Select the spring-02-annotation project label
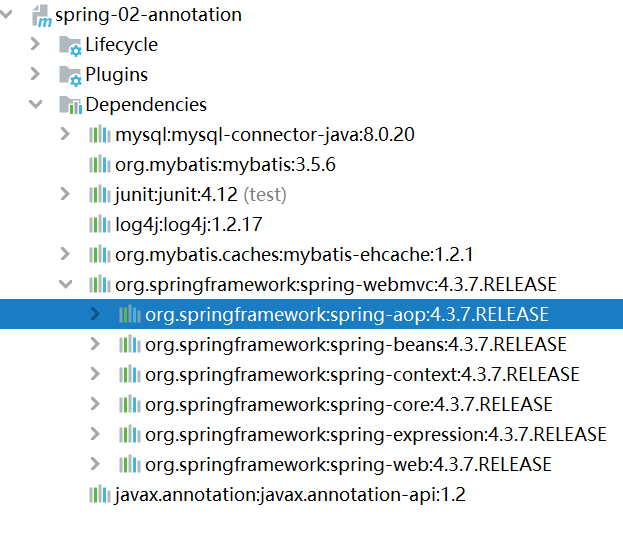Image resolution: width=623 pixels, height=542 pixels. (x=148, y=15)
